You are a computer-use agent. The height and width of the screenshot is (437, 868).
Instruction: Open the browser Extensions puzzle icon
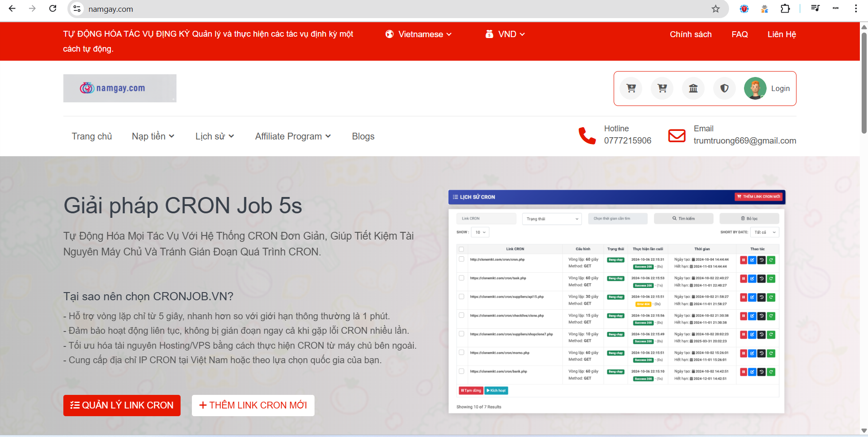click(x=785, y=9)
